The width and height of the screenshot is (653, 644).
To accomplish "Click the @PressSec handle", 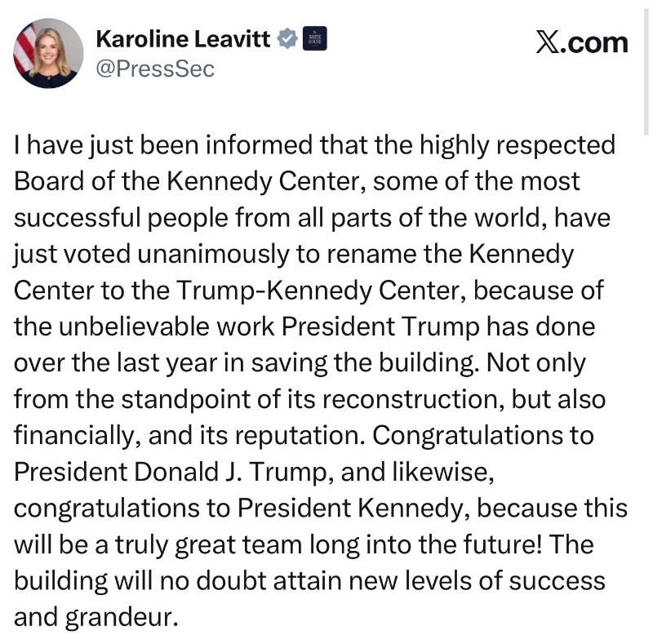I will point(155,69).
